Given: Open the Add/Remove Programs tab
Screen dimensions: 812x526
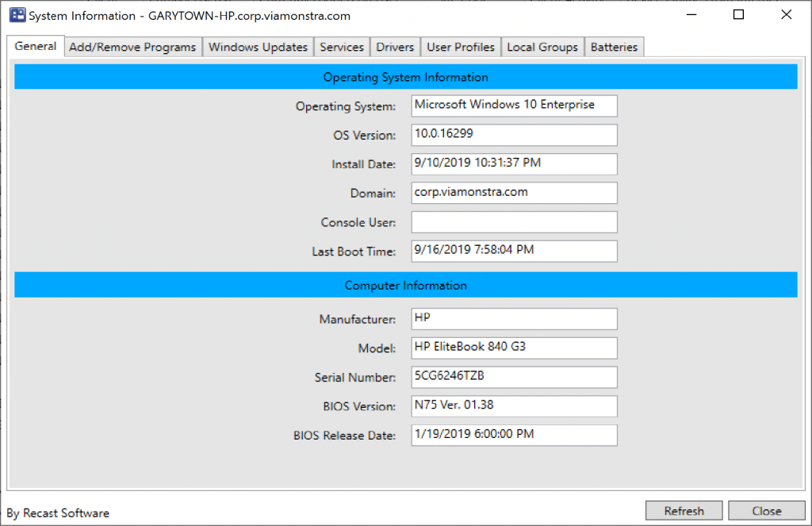Looking at the screenshot, I should [x=132, y=47].
